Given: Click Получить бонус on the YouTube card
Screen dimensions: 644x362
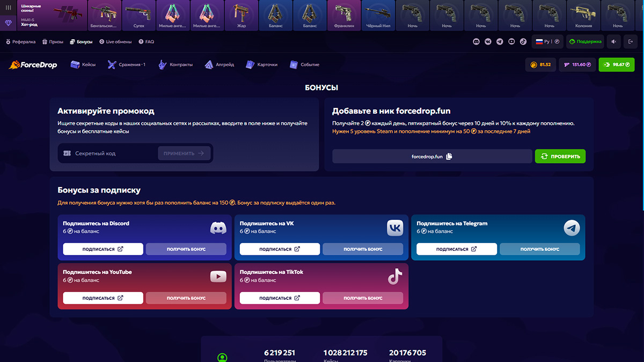Looking at the screenshot, I should [186, 298].
